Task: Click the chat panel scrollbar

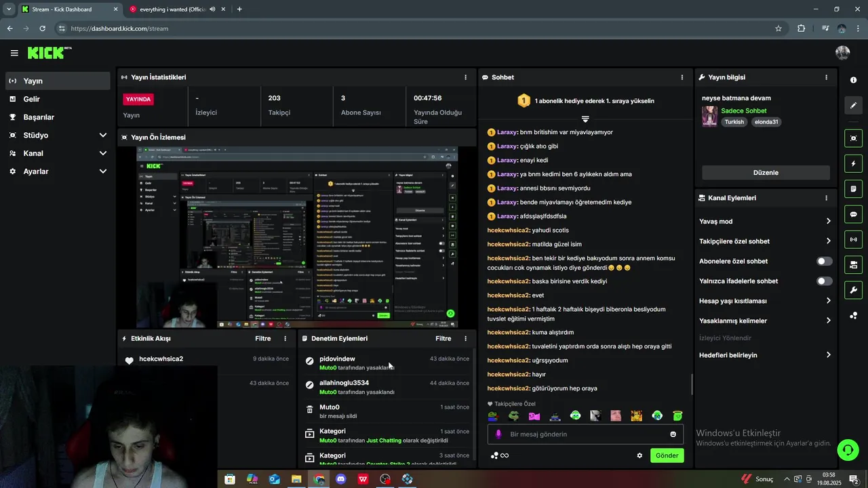Action: pos(692,384)
